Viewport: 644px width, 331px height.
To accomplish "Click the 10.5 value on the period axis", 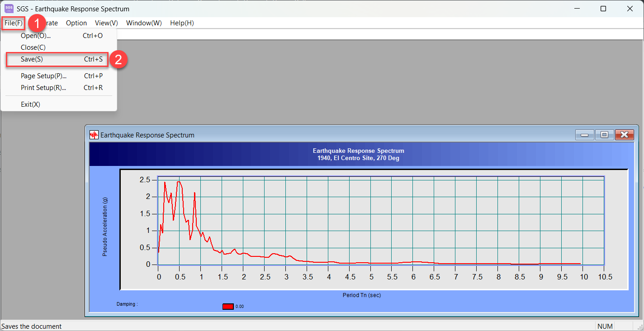I will click(605, 276).
